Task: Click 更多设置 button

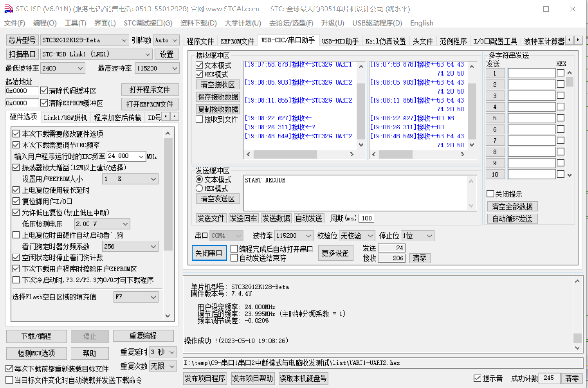Action: coord(335,253)
